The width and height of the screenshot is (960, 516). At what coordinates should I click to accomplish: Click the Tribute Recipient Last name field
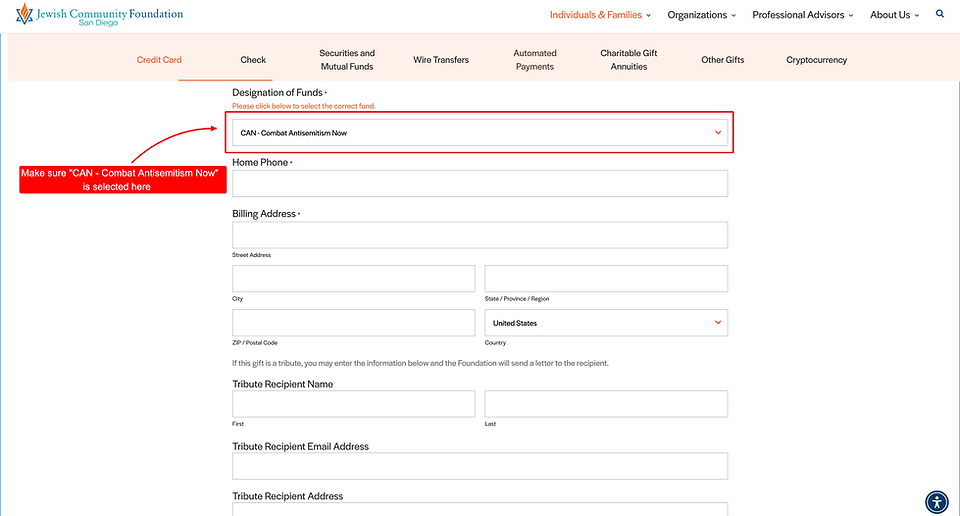[x=606, y=404]
